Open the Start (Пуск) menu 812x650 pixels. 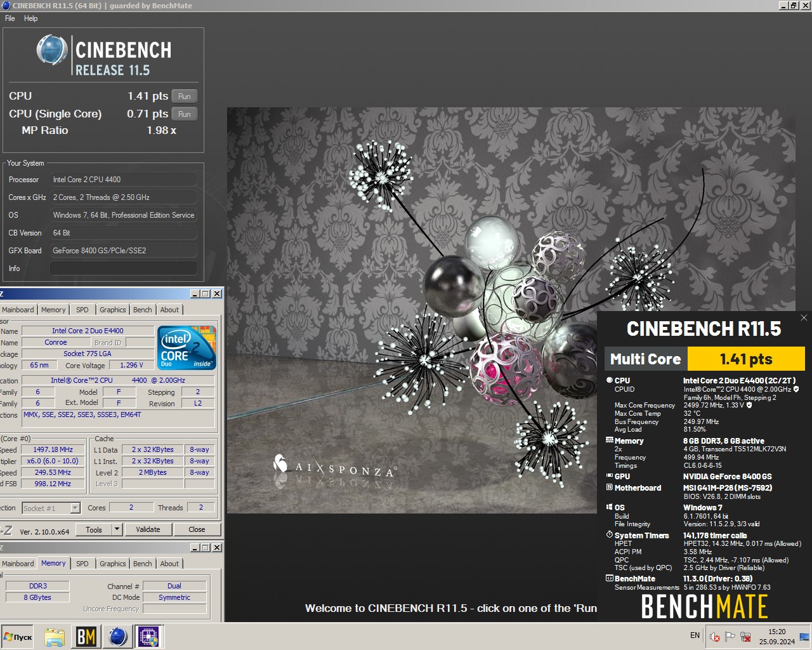[x=18, y=637]
